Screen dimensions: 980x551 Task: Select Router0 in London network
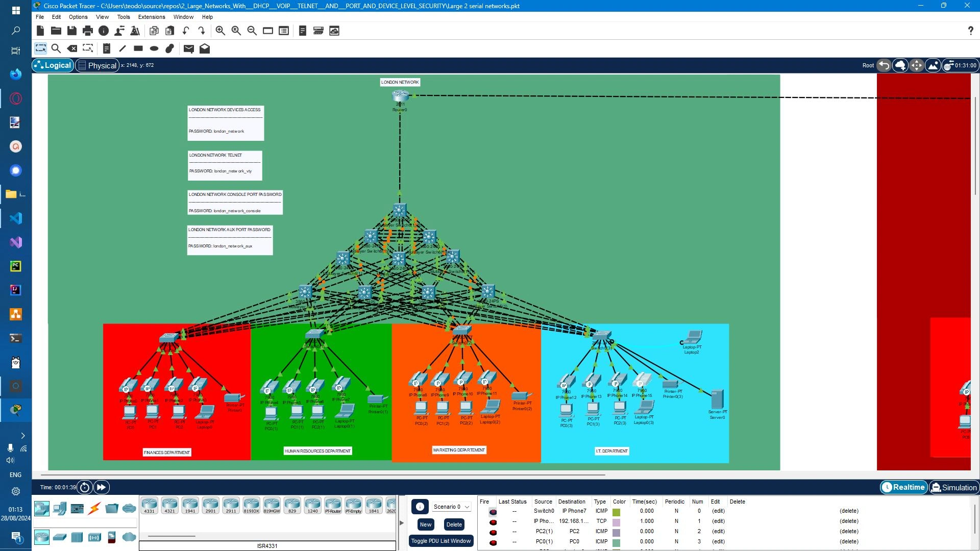[x=400, y=96]
